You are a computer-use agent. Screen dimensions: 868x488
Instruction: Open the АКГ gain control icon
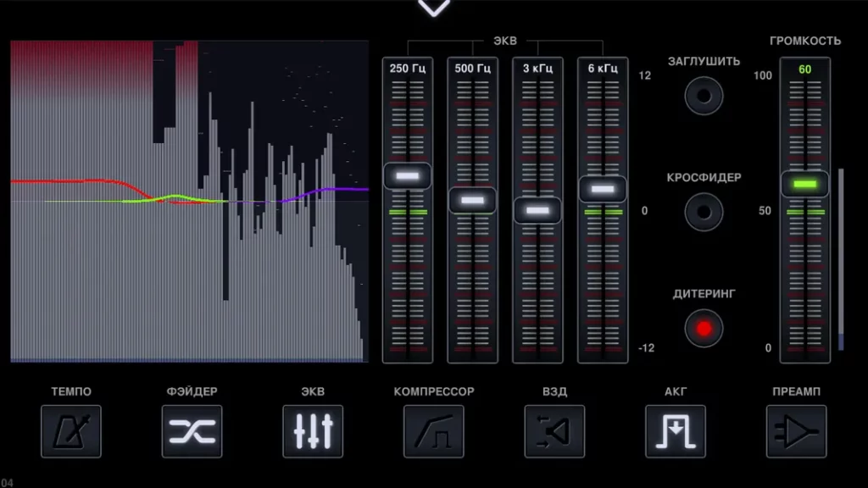point(676,431)
